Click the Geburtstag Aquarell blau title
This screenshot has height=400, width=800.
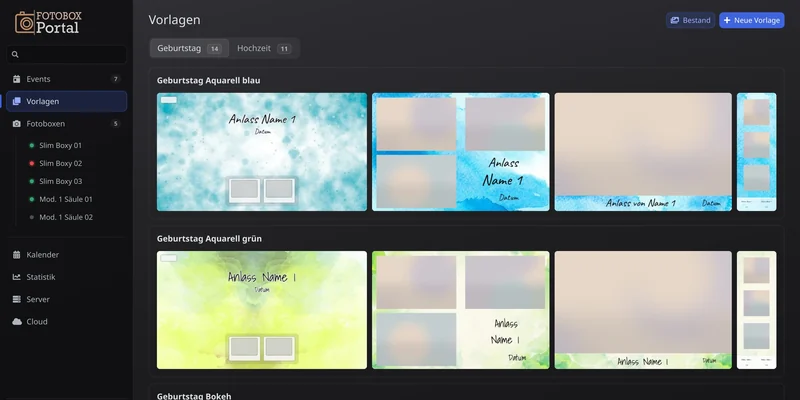(x=209, y=81)
